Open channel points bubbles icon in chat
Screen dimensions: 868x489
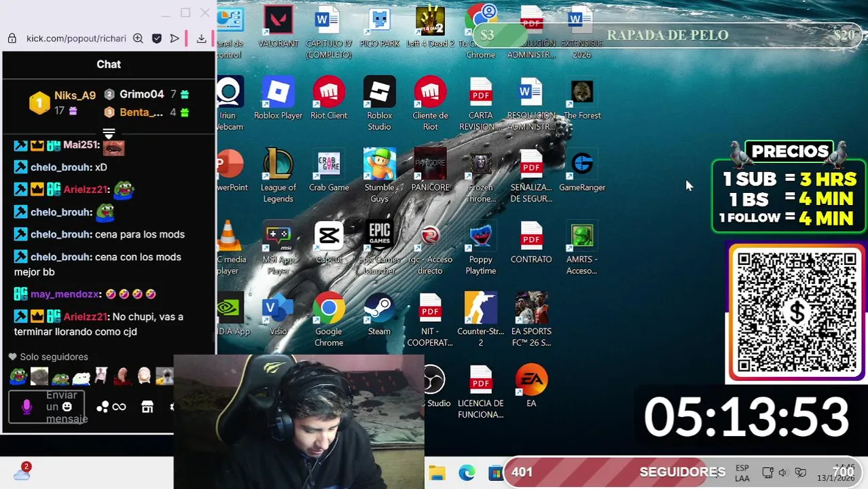(103, 407)
